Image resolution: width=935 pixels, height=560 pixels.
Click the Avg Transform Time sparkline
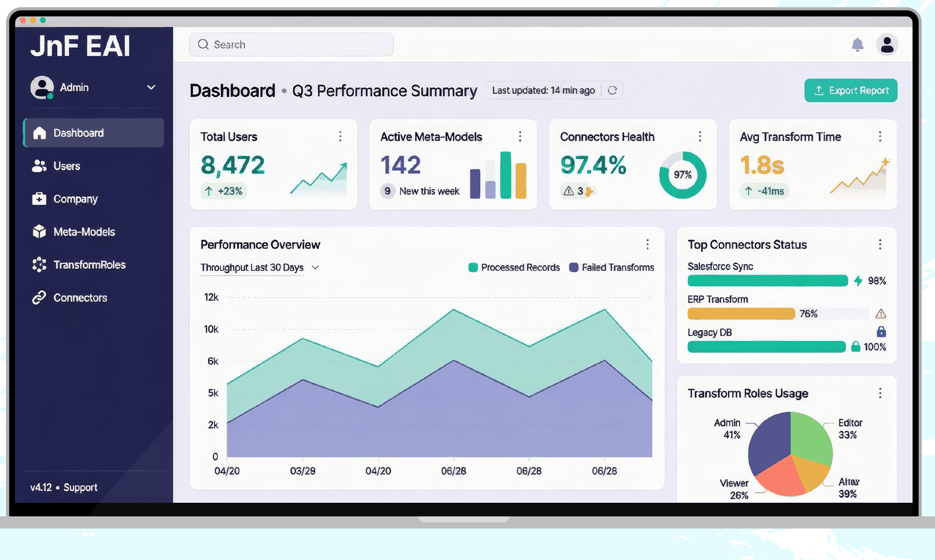tap(859, 176)
